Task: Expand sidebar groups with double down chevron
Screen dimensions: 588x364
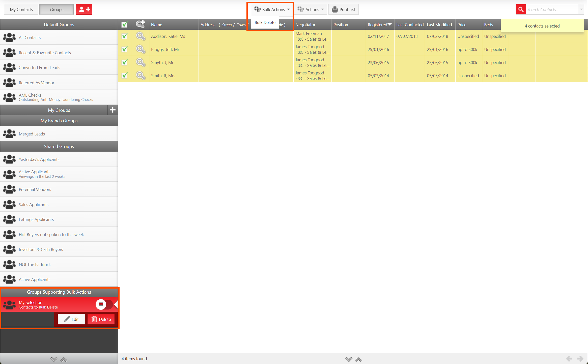Action: tap(54, 359)
